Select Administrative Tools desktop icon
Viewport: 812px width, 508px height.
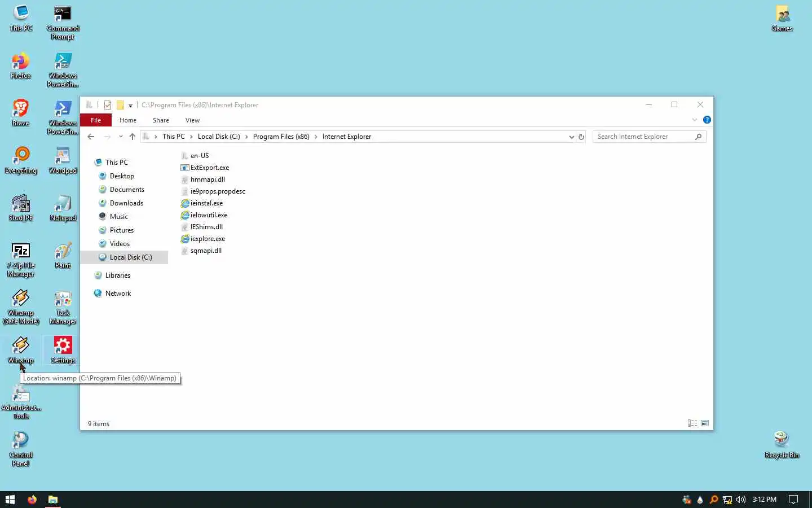click(x=21, y=402)
